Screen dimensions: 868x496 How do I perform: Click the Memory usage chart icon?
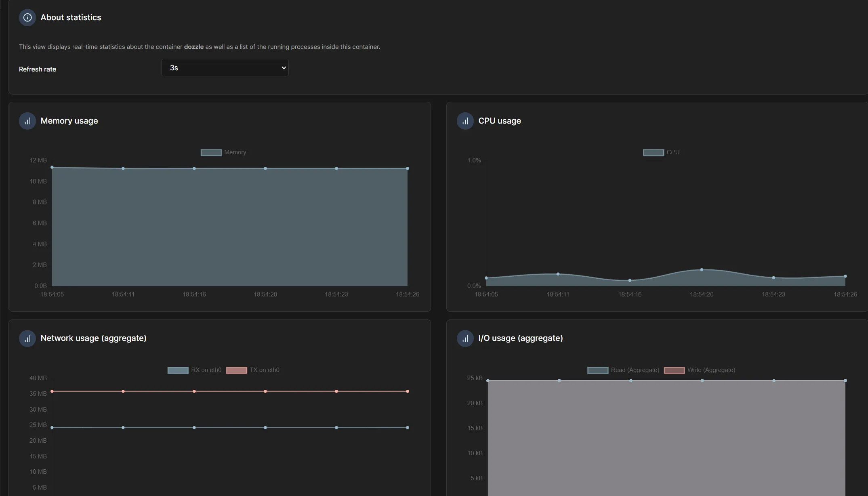click(27, 121)
